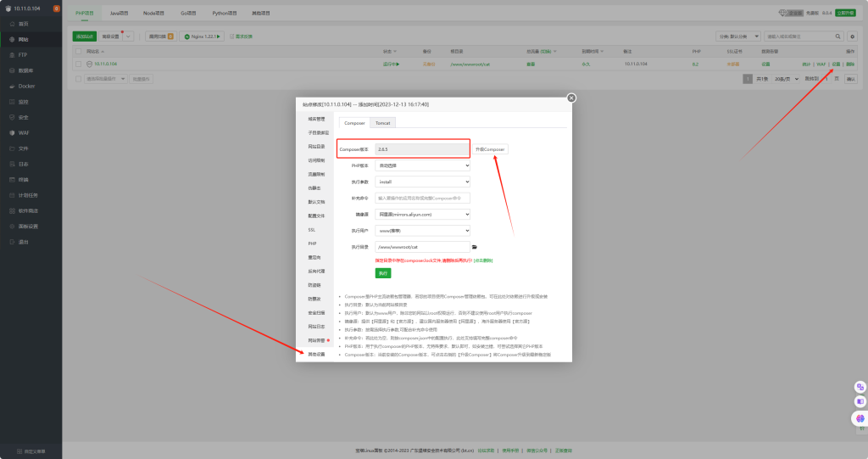Click the folder browse icon beside 执行目录

pyautogui.click(x=475, y=247)
